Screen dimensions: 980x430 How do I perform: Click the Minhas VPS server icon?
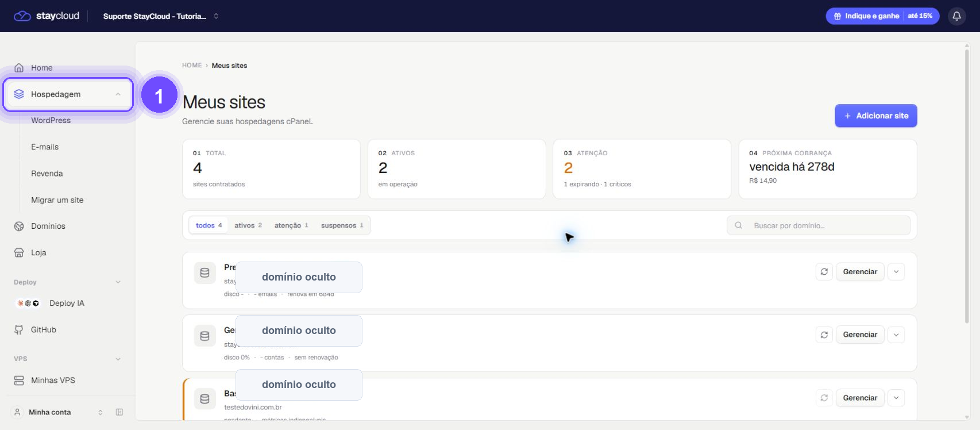tap(19, 380)
